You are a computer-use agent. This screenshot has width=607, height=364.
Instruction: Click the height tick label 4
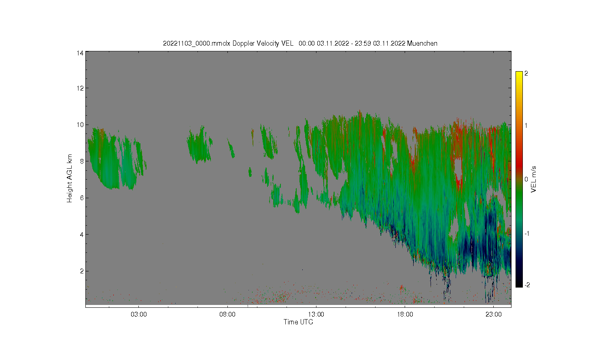[82, 234]
